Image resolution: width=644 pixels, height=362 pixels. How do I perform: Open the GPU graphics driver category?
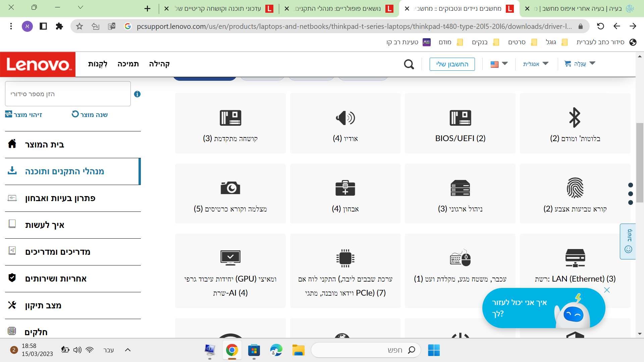point(230,271)
